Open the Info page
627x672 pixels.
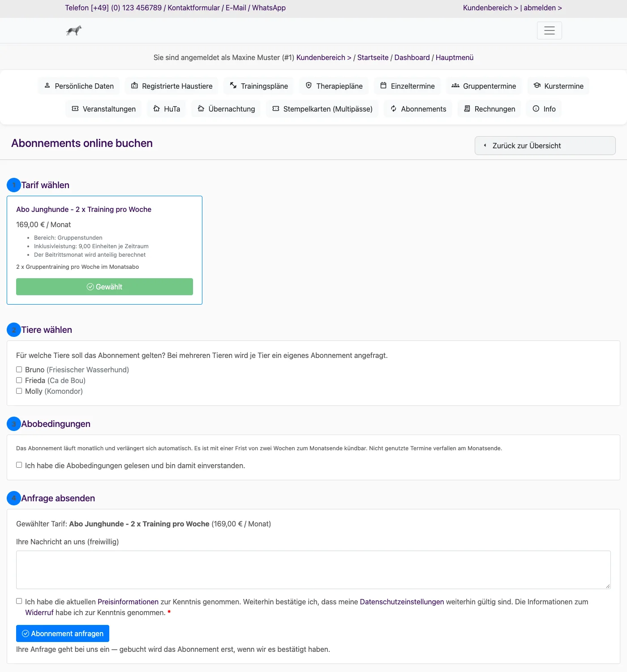[544, 109]
